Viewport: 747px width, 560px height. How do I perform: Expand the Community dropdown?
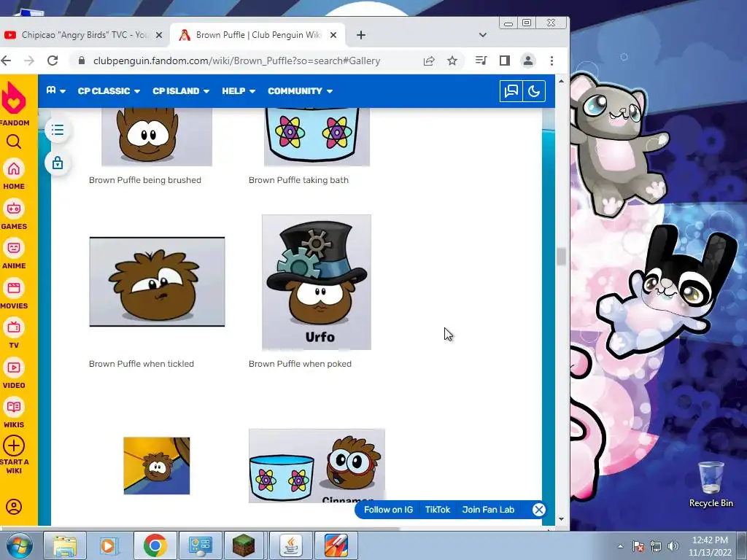(x=300, y=91)
